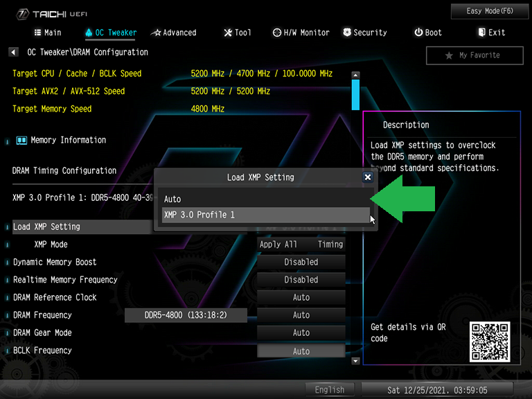
Task: Click the back arrow icon beside OC Tweaker path
Action: click(x=13, y=52)
